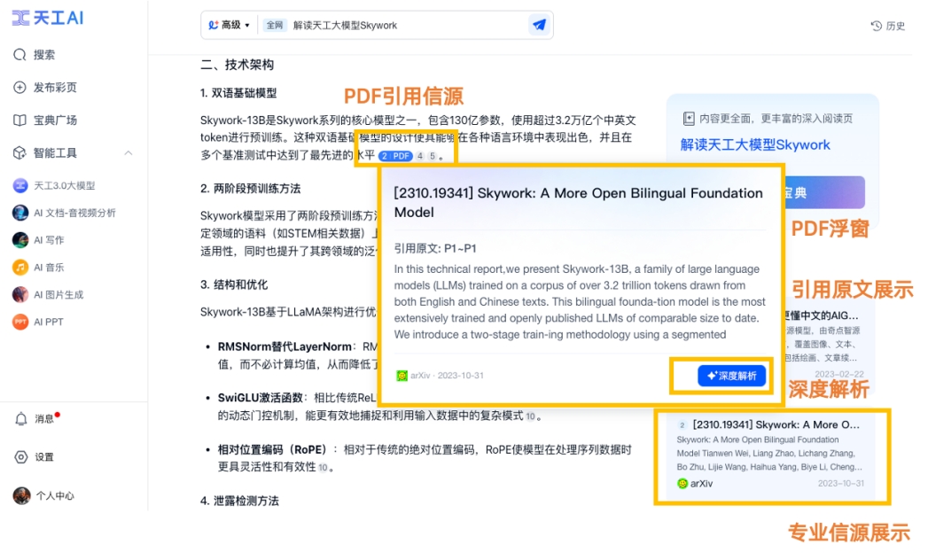Select 天工3.0大模型 menu item

[54, 185]
